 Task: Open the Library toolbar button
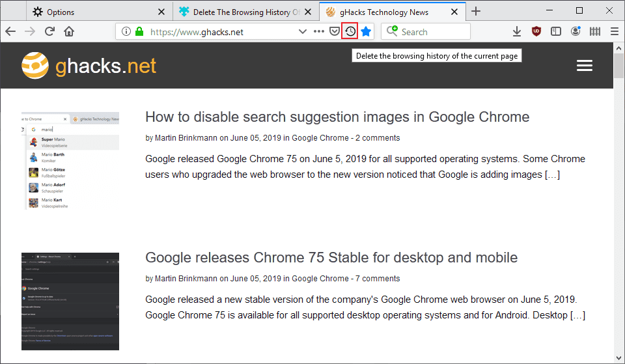point(594,31)
